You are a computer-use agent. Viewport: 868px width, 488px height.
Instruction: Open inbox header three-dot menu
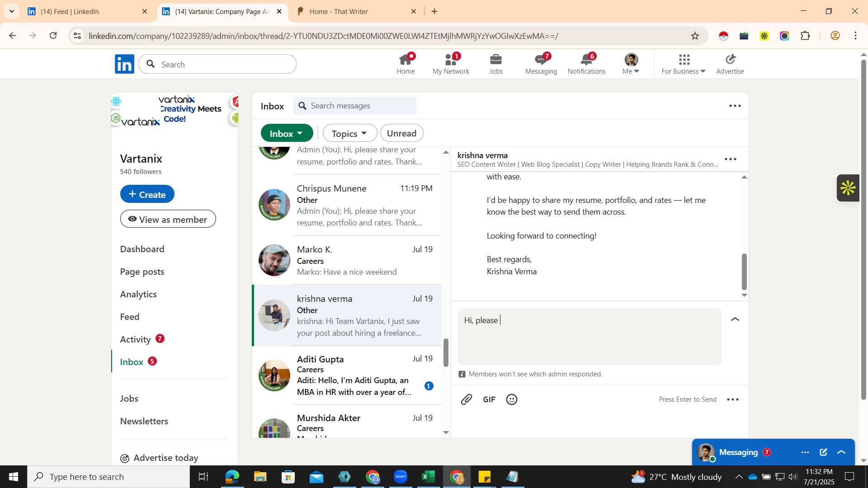(735, 106)
